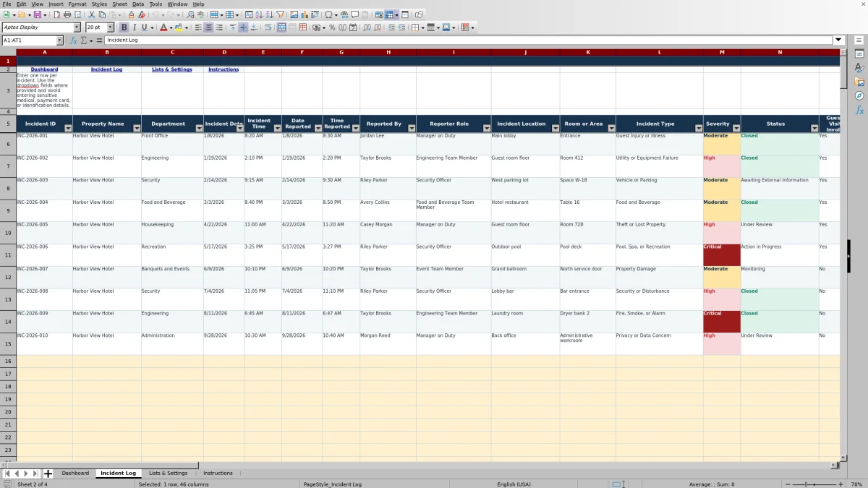Click the Format as Percent icon
This screenshot has height=488, width=868.
[x=332, y=27]
